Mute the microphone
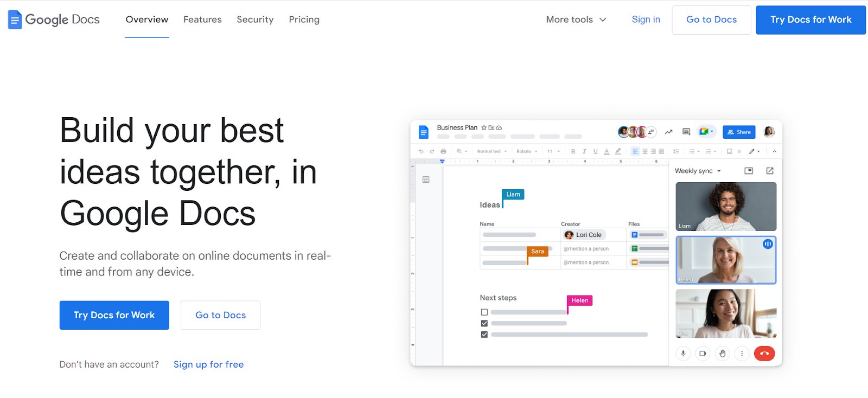This screenshot has width=868, height=398. (x=683, y=354)
